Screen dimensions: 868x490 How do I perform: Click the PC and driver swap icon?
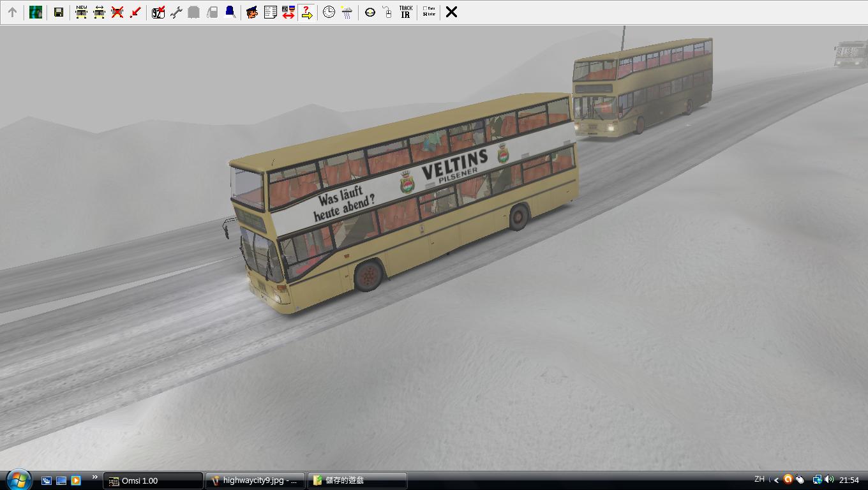click(x=288, y=12)
